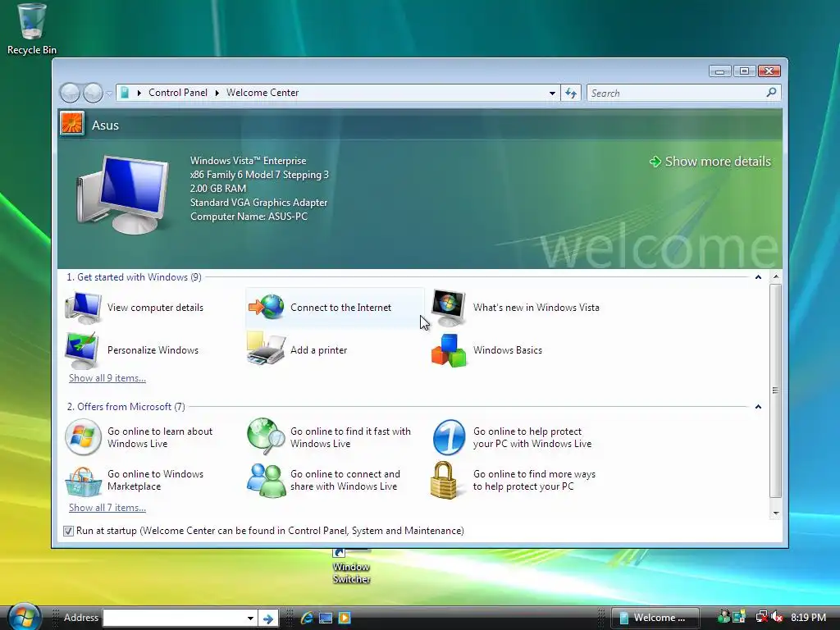The width and height of the screenshot is (840, 630).
Task: Click the large computer image in header
Action: (122, 194)
